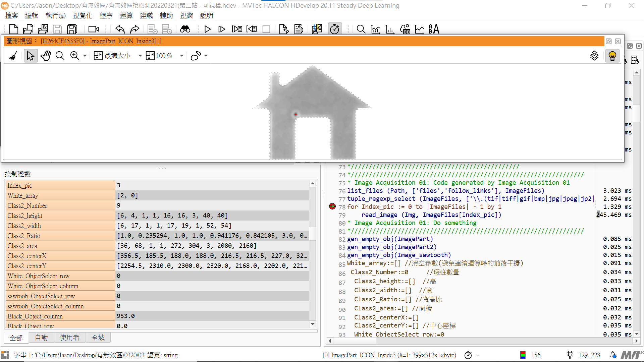Expand the ROI shape dropdown arrow

(206, 56)
